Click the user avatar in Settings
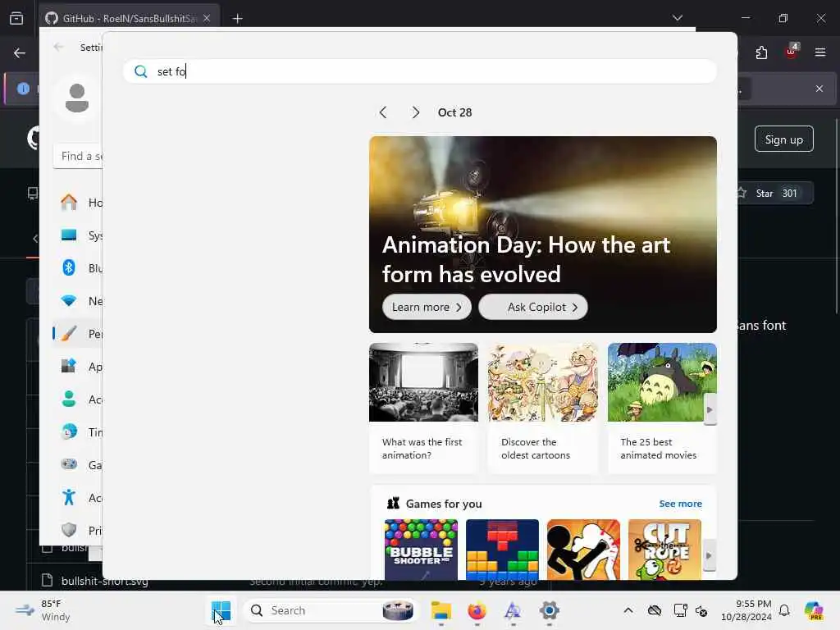The height and width of the screenshot is (630, 840). [x=77, y=98]
